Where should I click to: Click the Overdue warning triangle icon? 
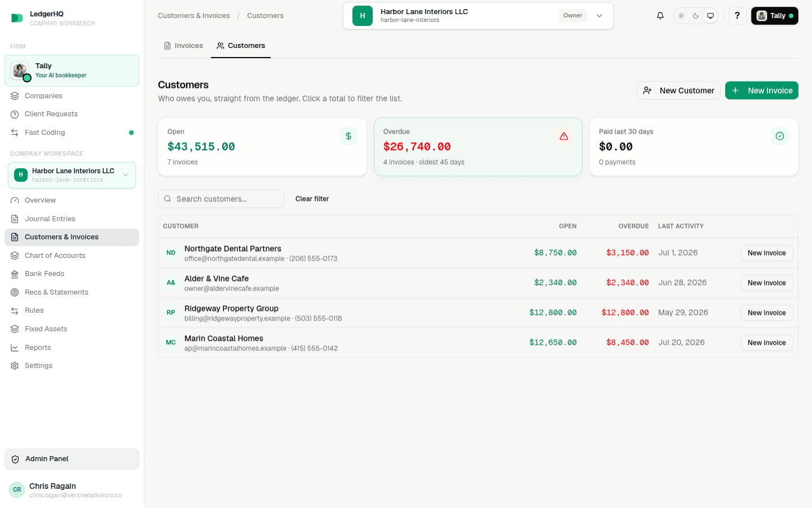(564, 136)
